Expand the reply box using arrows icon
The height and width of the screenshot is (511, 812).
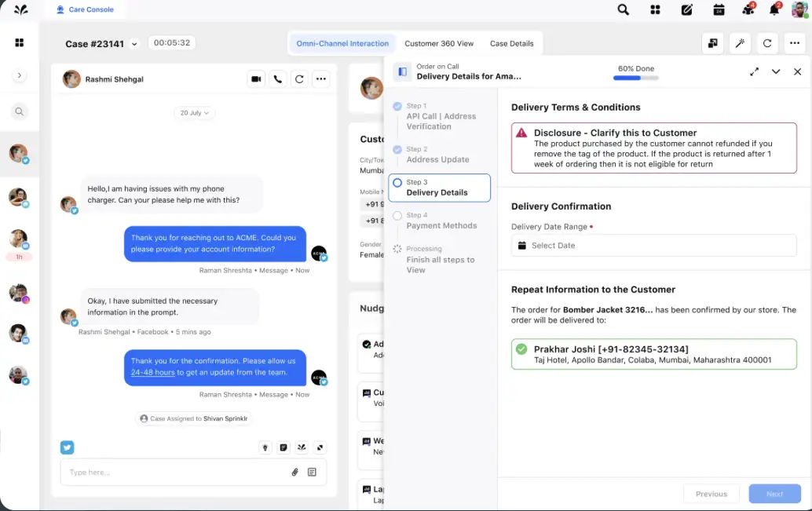(x=320, y=447)
